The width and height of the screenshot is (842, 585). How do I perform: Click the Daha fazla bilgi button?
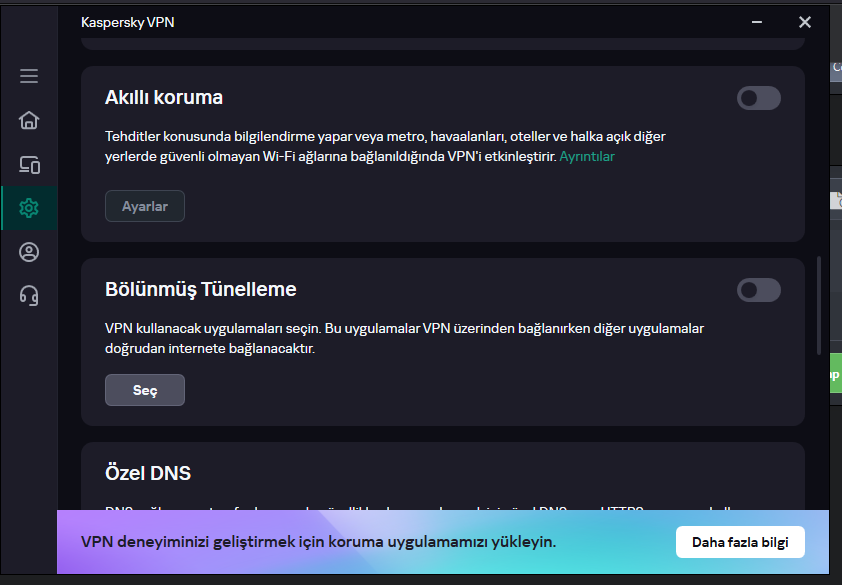(740, 542)
